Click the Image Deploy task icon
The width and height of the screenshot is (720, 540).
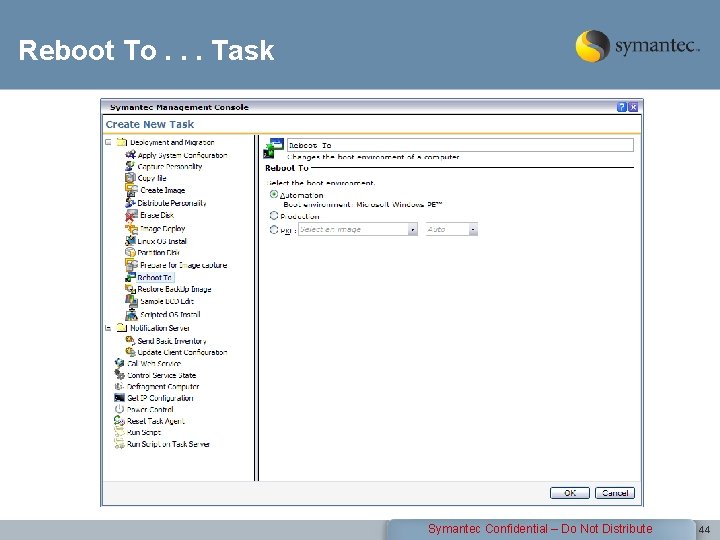[x=131, y=228]
